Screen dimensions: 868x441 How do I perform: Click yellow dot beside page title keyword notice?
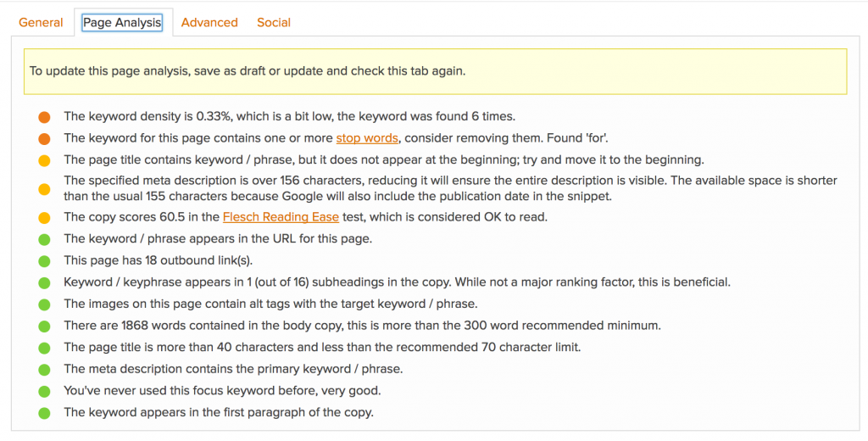coord(44,160)
